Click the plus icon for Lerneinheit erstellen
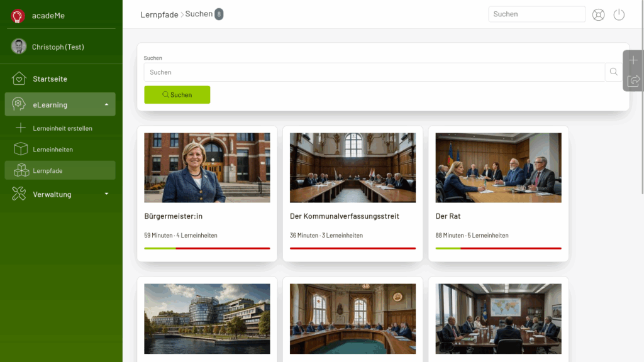The width and height of the screenshot is (644, 362). click(x=21, y=128)
